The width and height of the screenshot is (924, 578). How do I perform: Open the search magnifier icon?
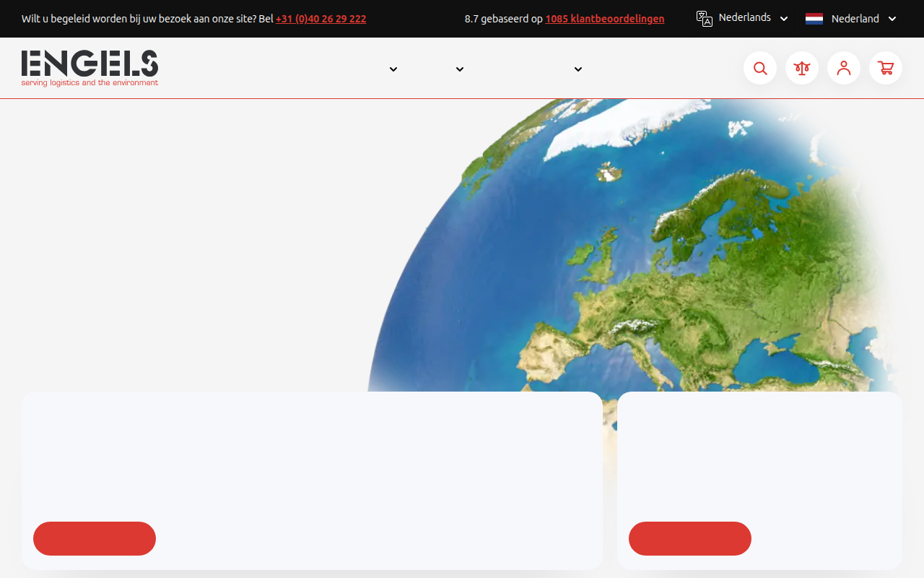coord(760,68)
